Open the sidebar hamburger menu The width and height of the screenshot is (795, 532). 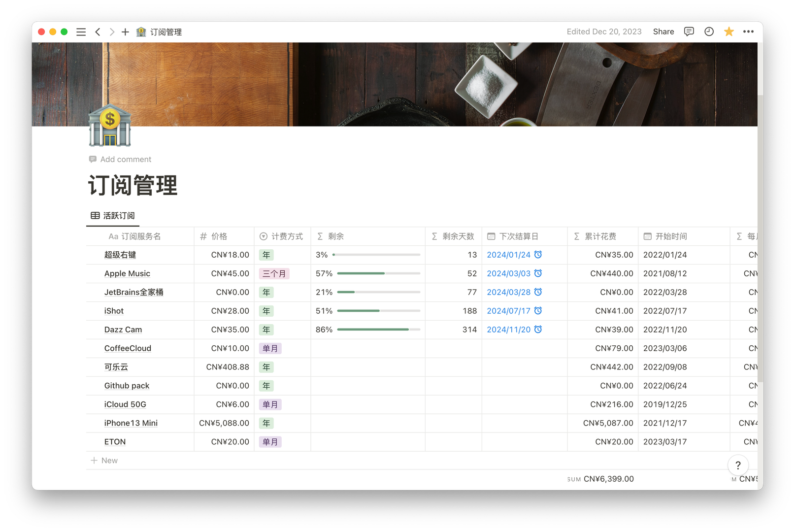(81, 32)
